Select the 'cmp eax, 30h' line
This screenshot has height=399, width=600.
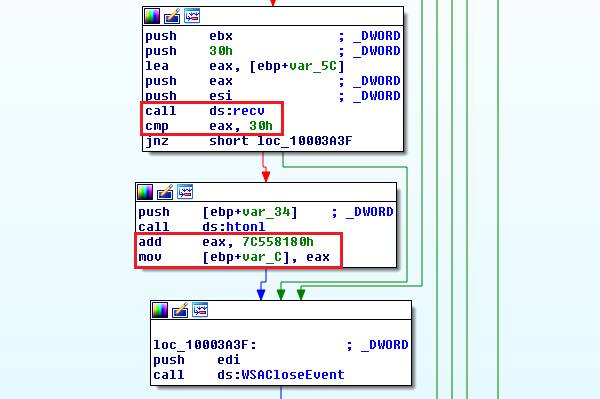(209, 126)
